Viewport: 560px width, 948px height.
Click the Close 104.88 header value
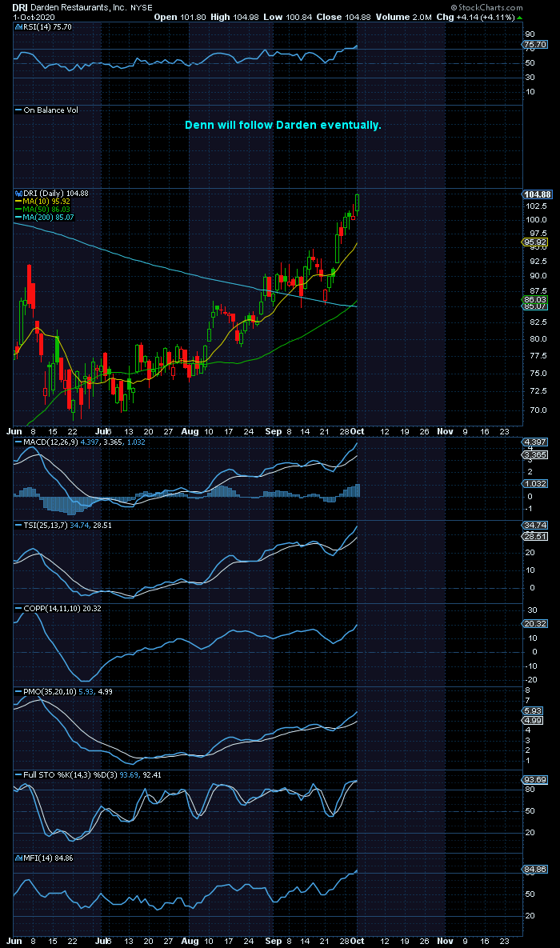[344, 17]
